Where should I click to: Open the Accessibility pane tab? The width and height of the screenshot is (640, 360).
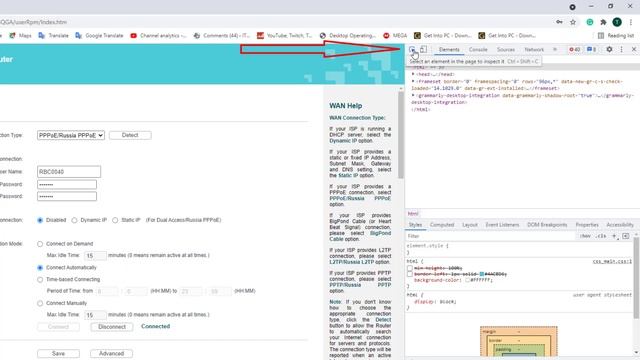(x=620, y=225)
